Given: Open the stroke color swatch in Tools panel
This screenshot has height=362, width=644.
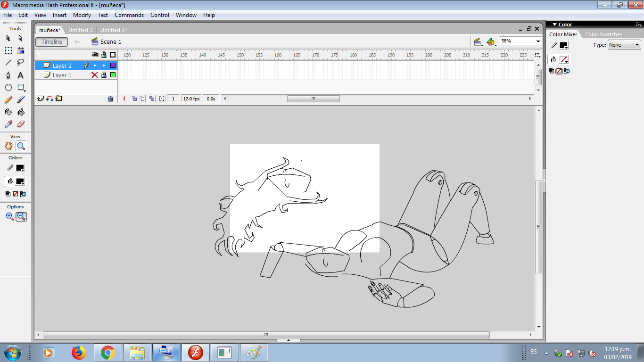Looking at the screenshot, I should coord(20,168).
